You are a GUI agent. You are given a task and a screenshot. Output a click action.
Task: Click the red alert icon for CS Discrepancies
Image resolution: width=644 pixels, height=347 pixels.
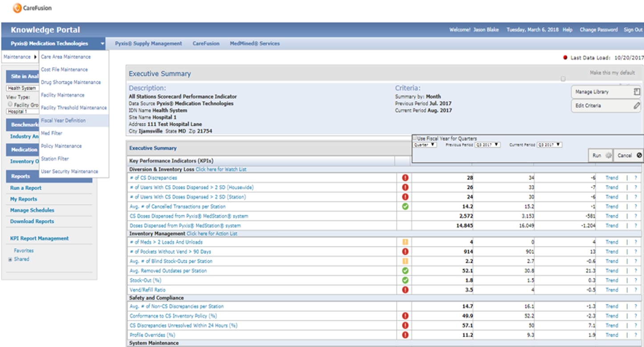coord(405,178)
